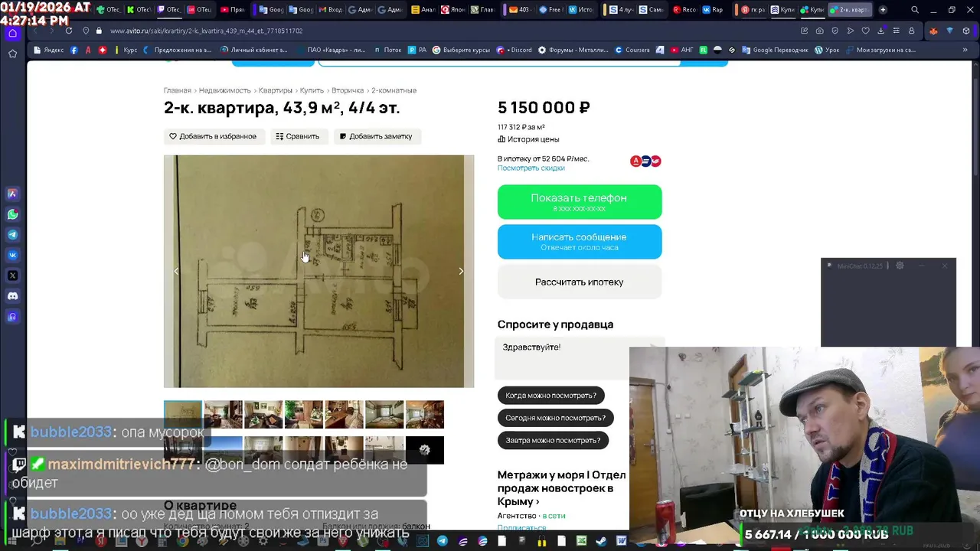Switch to the 'Япон' tab
This screenshot has width=980, height=551.
[x=454, y=10]
